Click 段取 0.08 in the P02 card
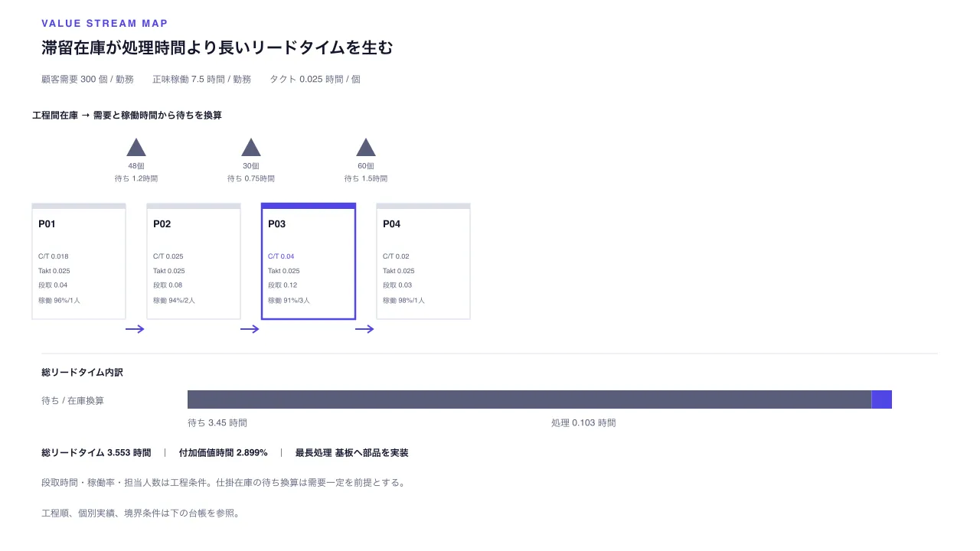The height and width of the screenshot is (551, 980). click(168, 285)
